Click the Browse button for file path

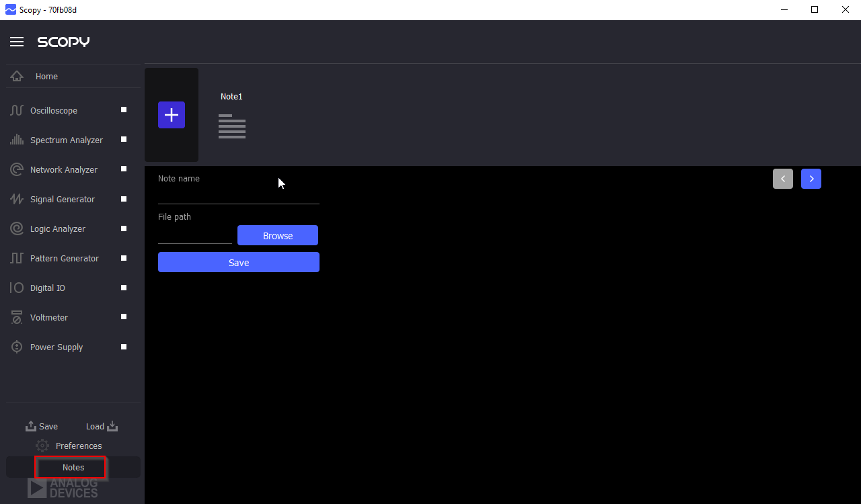coord(278,235)
